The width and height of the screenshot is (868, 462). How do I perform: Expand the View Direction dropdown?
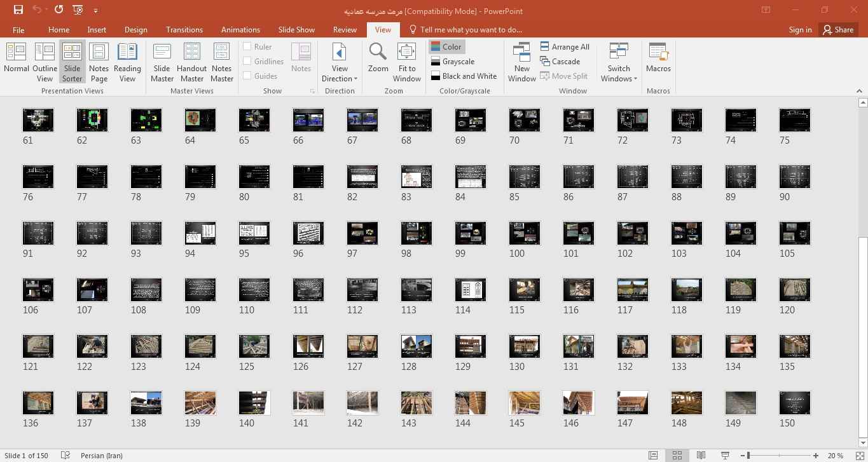340,74
